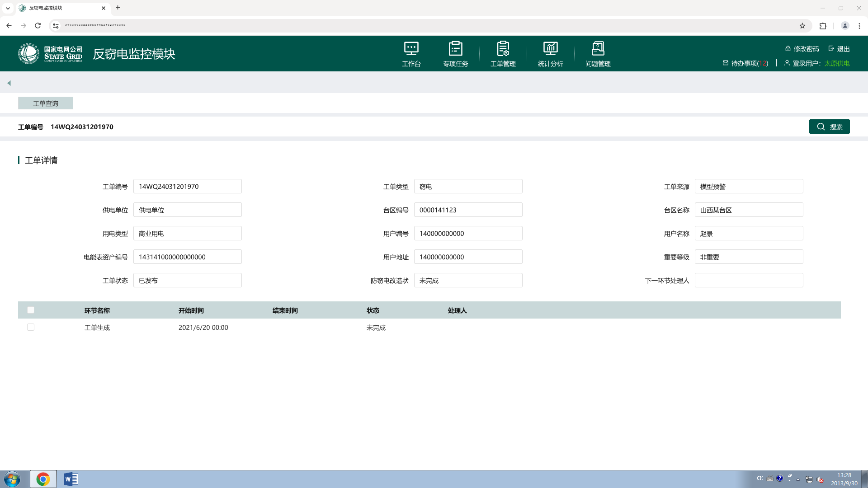Viewport: 868px width, 488px height.
Task: Open the 统计分析 chart icon
Action: click(550, 49)
